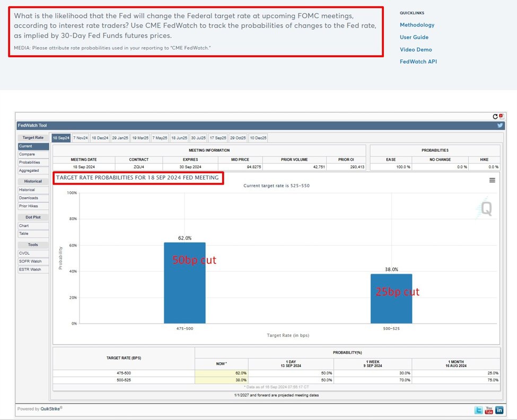Click the footer Twitter icon

pyautogui.click(x=479, y=410)
